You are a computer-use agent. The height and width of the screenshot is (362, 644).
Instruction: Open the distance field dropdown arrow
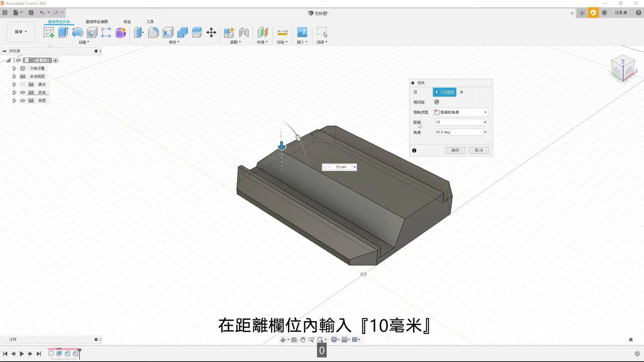(485, 122)
